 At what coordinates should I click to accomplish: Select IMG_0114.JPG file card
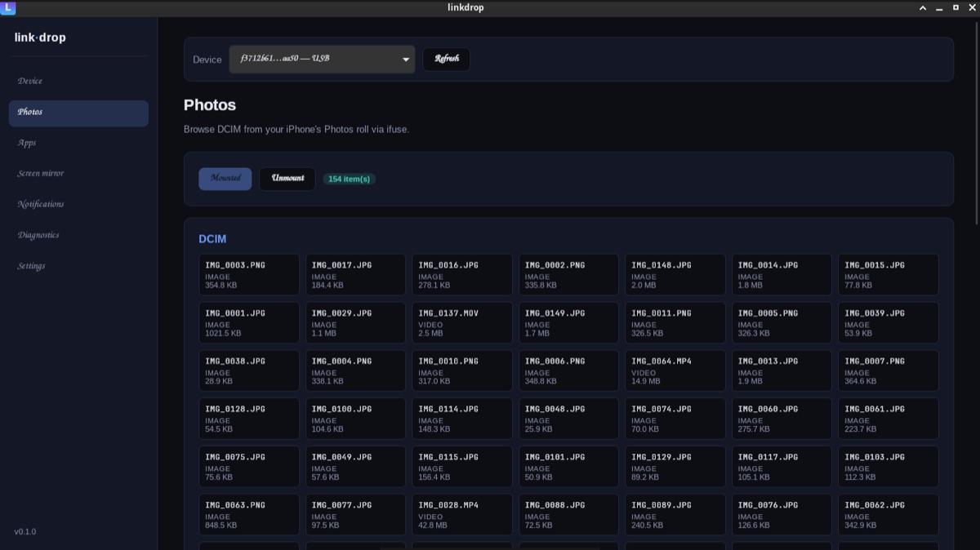[x=462, y=419]
